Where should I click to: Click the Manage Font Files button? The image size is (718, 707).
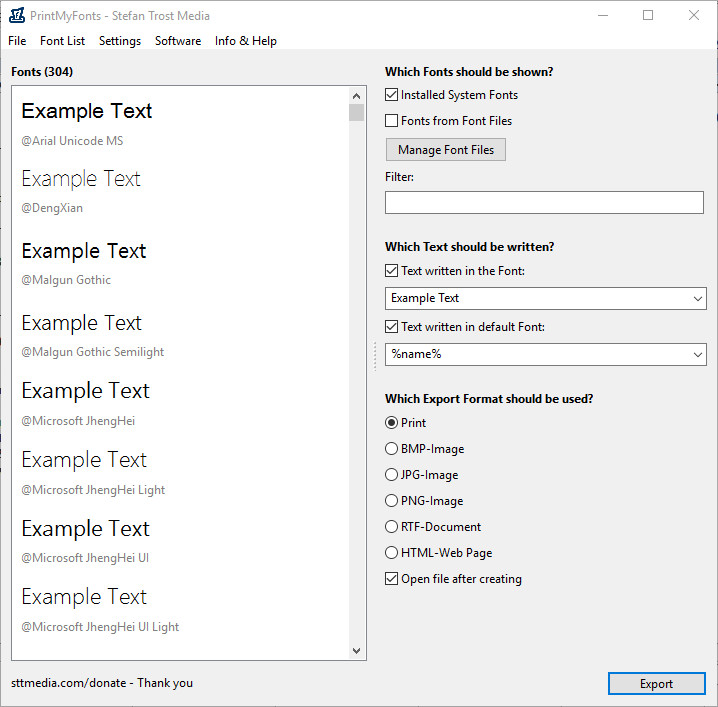[446, 150]
